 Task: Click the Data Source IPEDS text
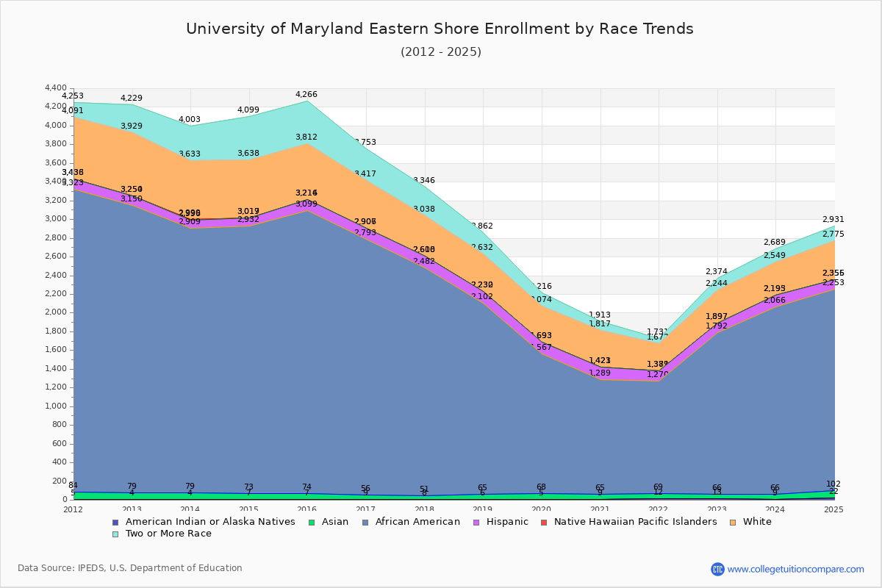(130, 568)
